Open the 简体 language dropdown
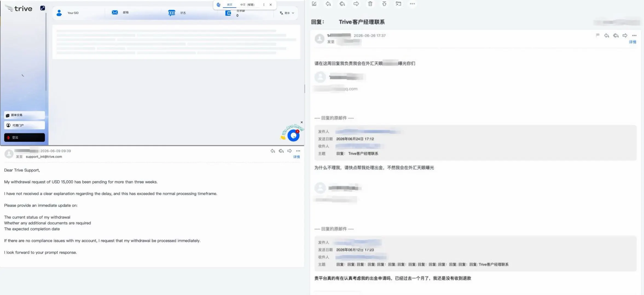 point(287,13)
